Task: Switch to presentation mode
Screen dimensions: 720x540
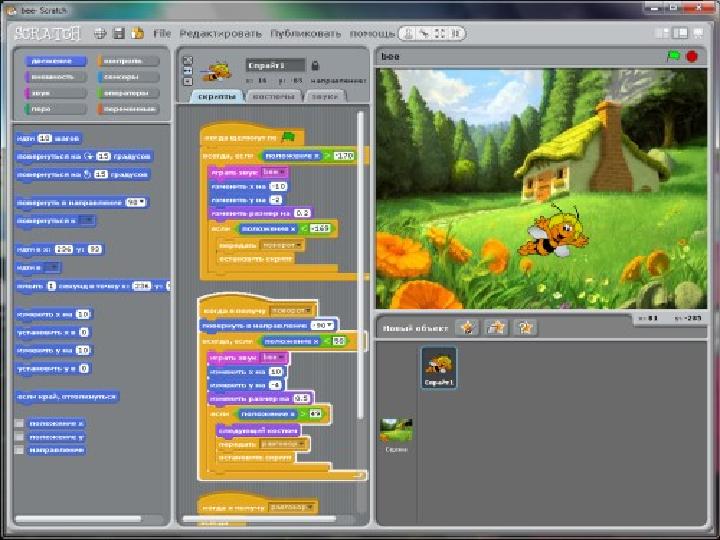Action: pos(698,33)
